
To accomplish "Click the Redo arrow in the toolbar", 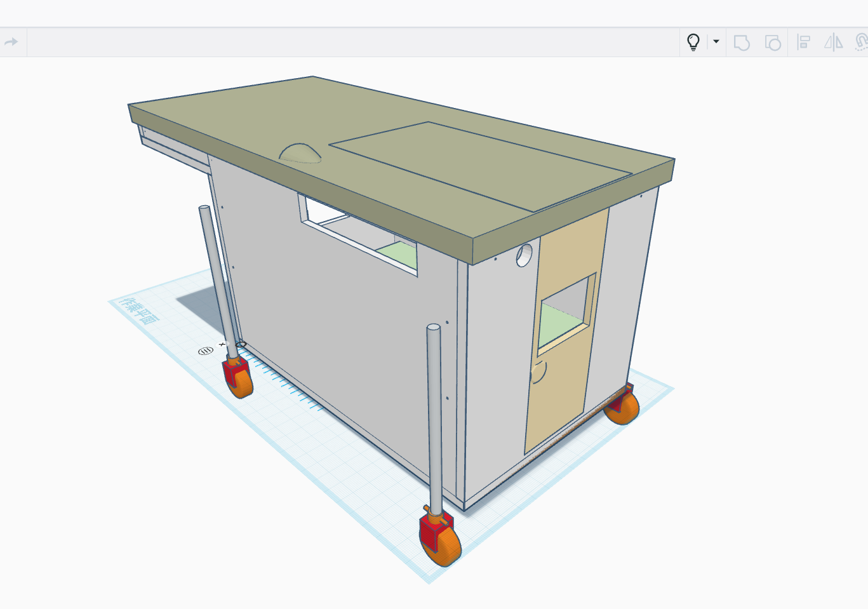I will click(11, 42).
